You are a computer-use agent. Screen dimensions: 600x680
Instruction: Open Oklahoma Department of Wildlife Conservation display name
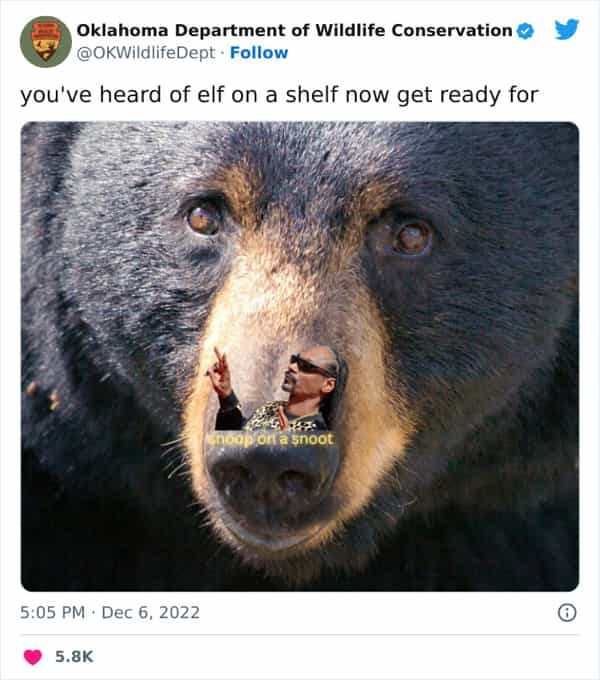pos(294,30)
